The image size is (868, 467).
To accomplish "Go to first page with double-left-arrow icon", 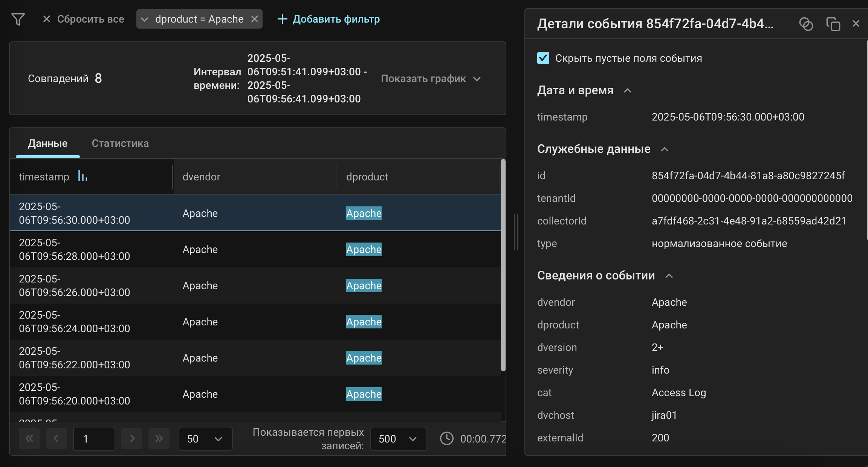I will pos(29,438).
